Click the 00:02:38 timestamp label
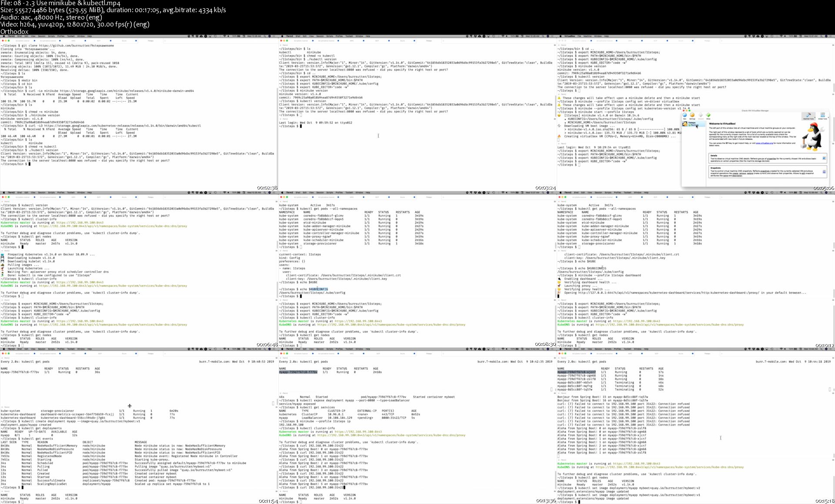Screen dimensions: 835x504 pos(267,188)
